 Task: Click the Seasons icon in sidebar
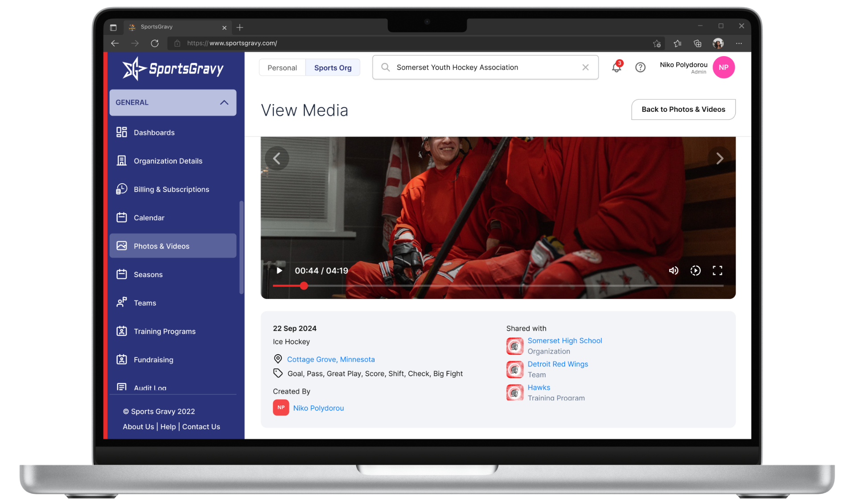[x=121, y=275]
